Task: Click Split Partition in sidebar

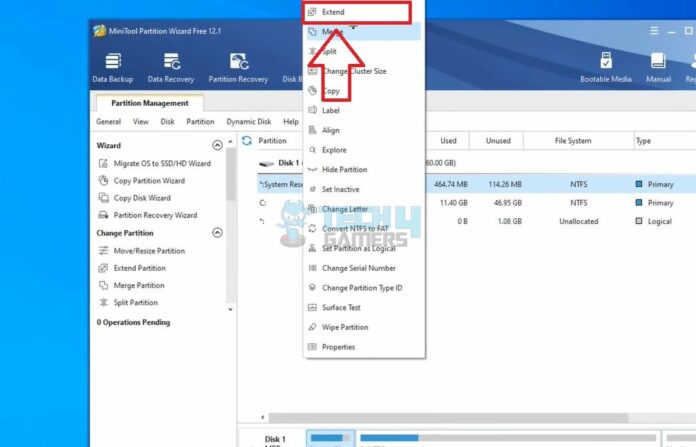Action: 128,303
